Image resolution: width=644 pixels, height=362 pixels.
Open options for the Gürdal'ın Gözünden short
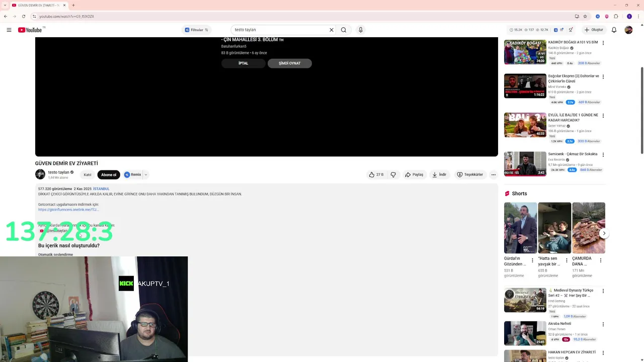coord(532,260)
